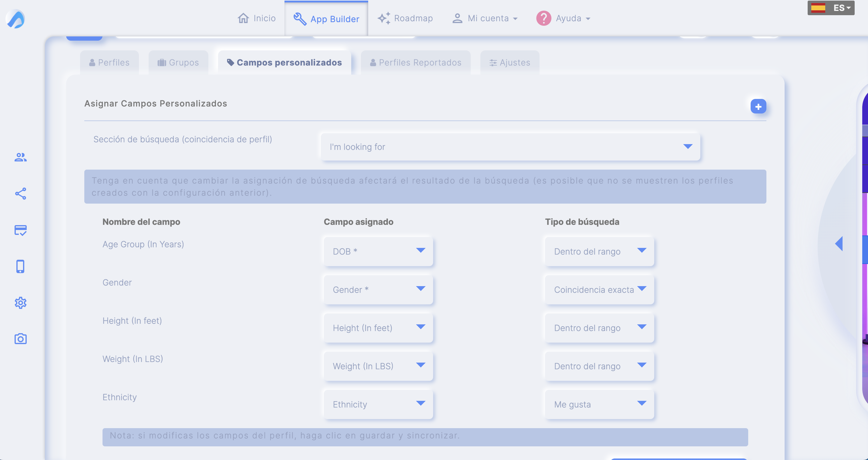Switch to the Grupos tab
This screenshot has width=868, height=460.
[178, 63]
